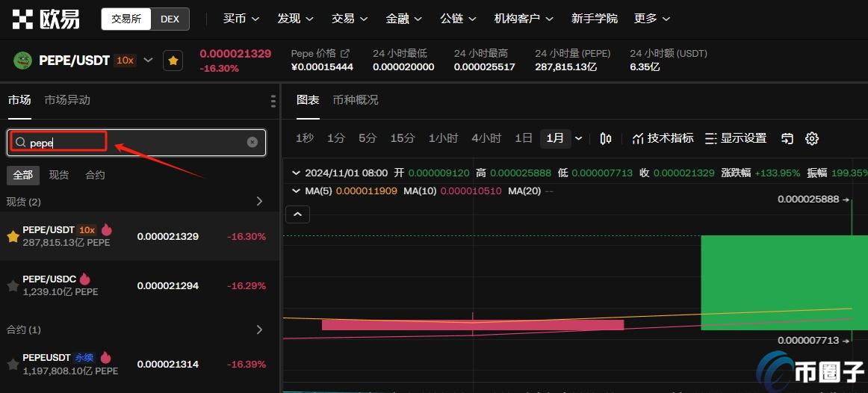Open the 买币 menu in navigation

coord(241,19)
